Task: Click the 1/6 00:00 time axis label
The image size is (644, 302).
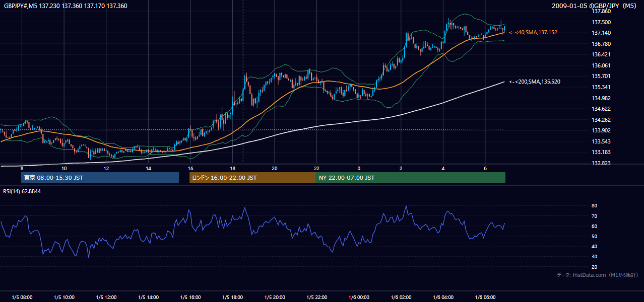Action: 359,297
